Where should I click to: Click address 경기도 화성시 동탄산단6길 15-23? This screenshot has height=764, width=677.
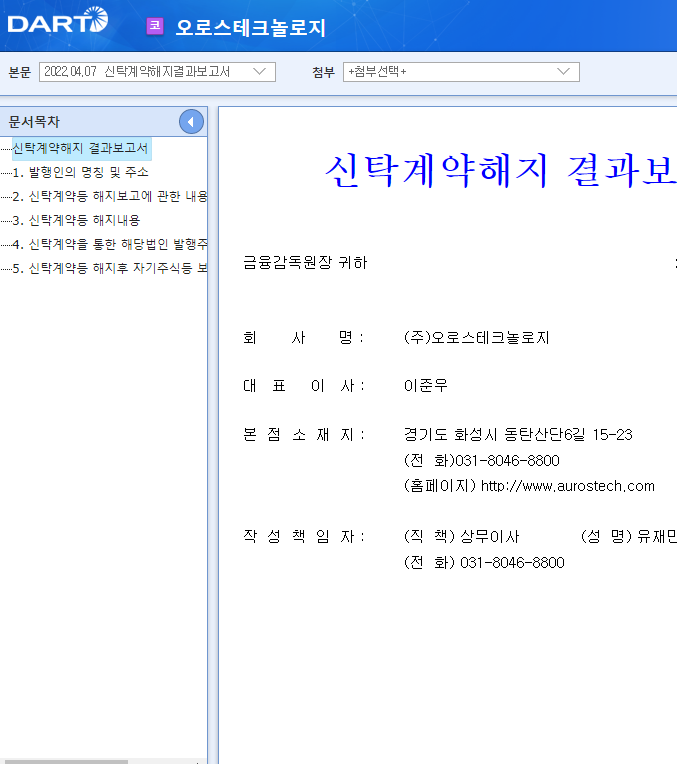pyautogui.click(x=518, y=434)
